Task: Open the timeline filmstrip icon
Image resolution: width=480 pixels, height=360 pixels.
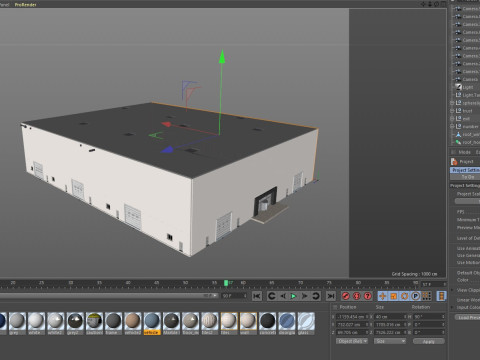Action: click(442, 296)
